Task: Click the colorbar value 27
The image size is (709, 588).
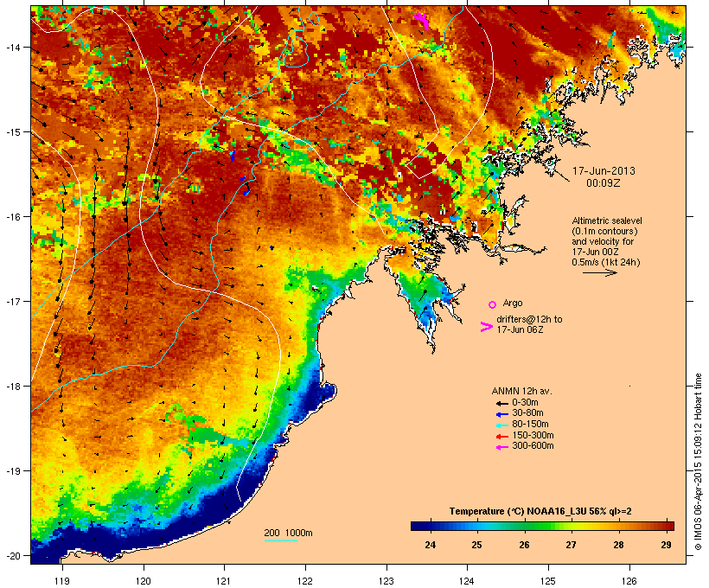Action: coord(571,545)
